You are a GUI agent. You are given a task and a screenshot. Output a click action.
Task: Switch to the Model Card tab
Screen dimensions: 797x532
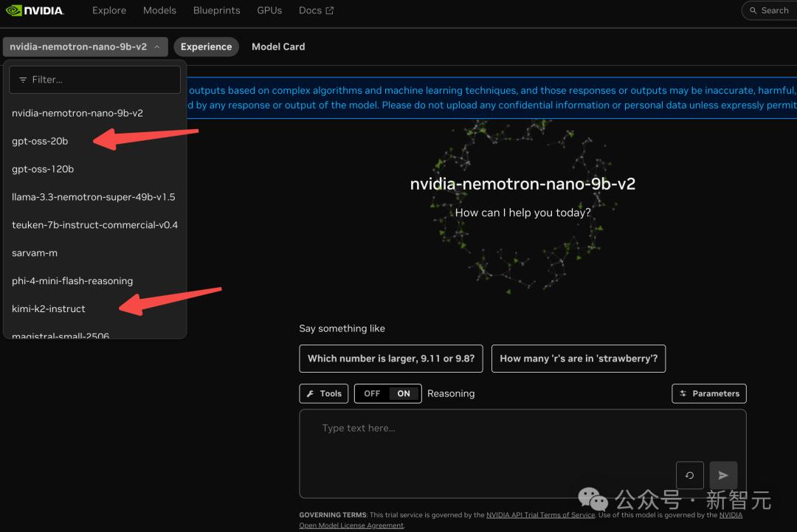(277, 46)
